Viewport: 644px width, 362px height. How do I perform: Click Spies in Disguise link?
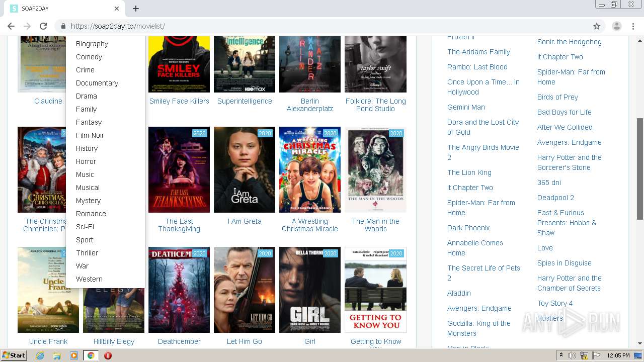click(x=564, y=263)
